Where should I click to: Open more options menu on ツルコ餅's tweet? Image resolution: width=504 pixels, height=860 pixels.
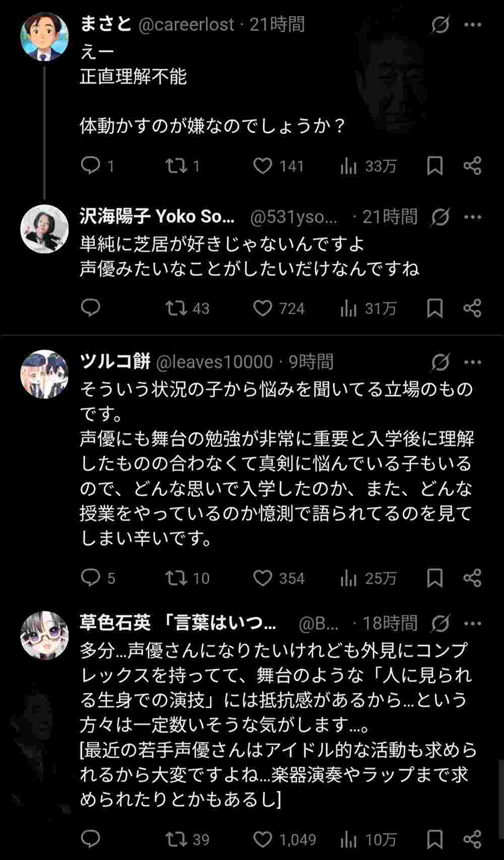472,362
